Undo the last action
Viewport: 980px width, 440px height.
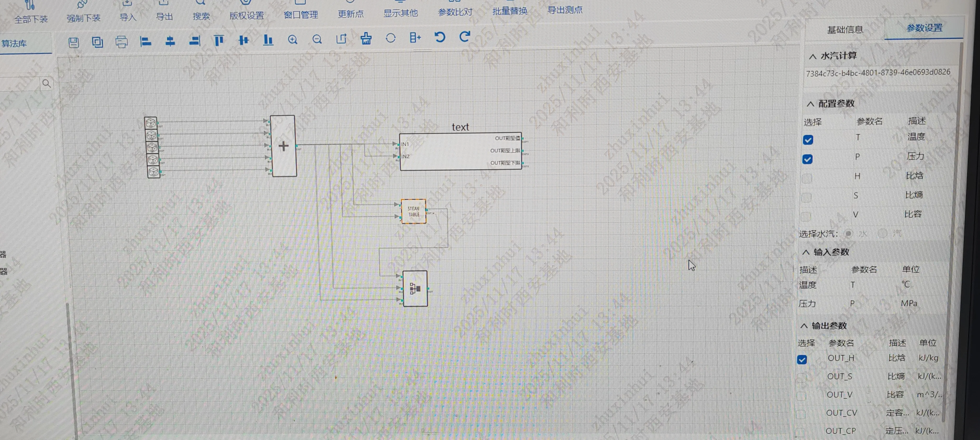[x=440, y=37]
